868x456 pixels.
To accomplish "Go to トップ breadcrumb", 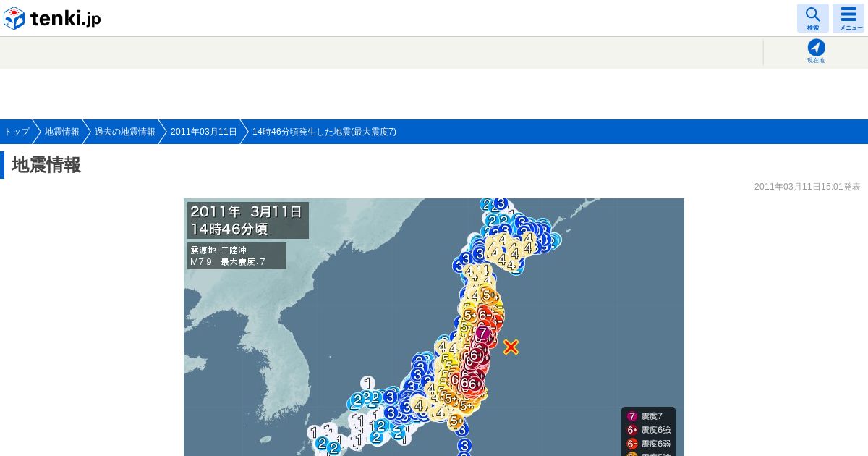I will click(17, 132).
